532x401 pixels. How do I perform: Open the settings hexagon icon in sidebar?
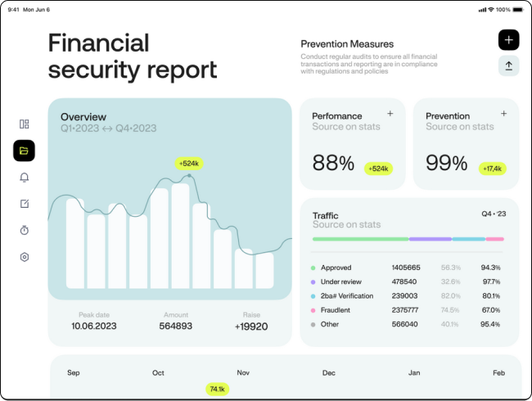click(25, 257)
